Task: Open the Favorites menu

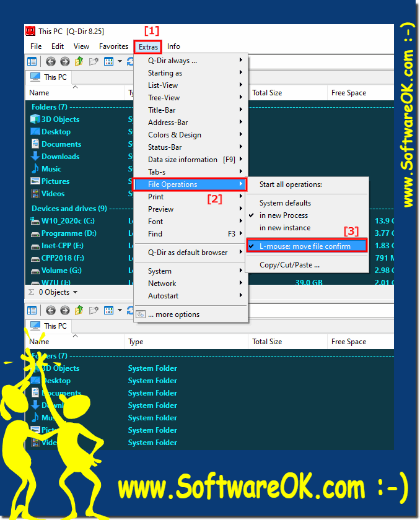Action: 113,46
